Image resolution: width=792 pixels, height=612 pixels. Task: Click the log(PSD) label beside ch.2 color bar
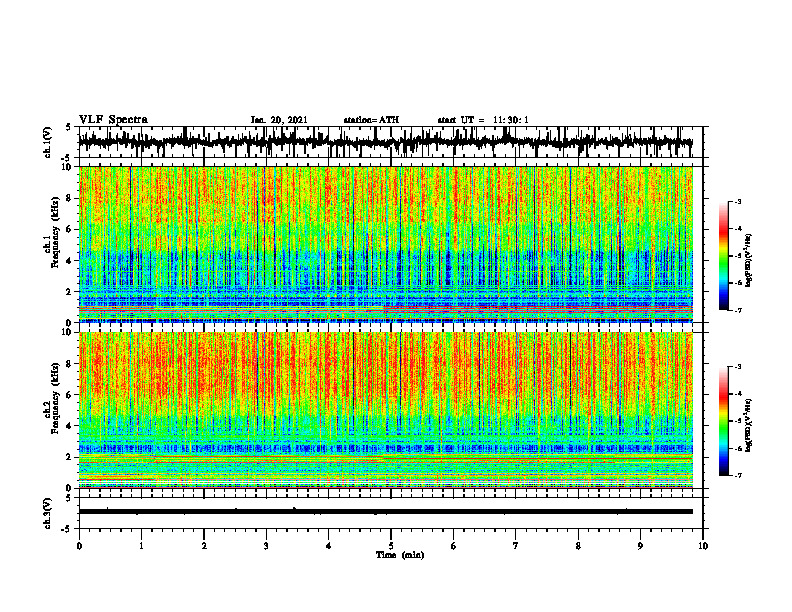tap(749, 426)
